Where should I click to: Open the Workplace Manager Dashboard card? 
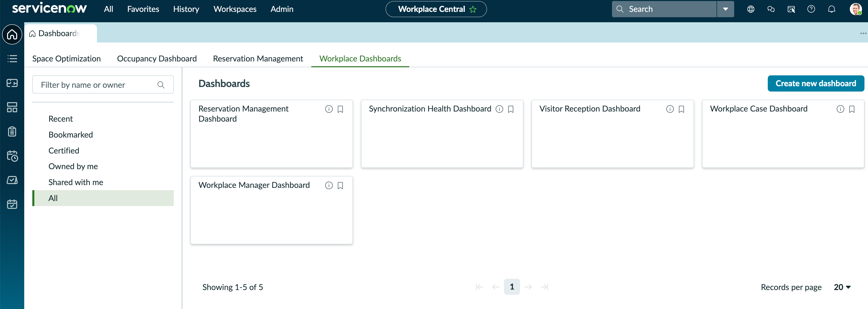point(271,210)
